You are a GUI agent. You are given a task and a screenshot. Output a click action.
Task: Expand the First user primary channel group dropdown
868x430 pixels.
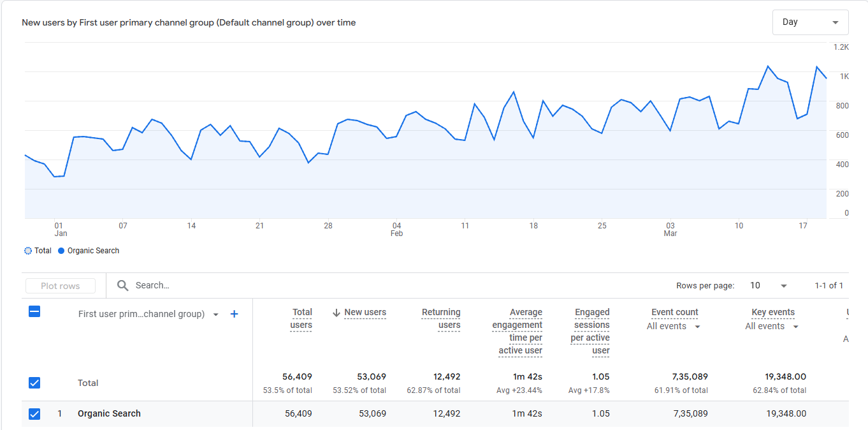(x=215, y=315)
